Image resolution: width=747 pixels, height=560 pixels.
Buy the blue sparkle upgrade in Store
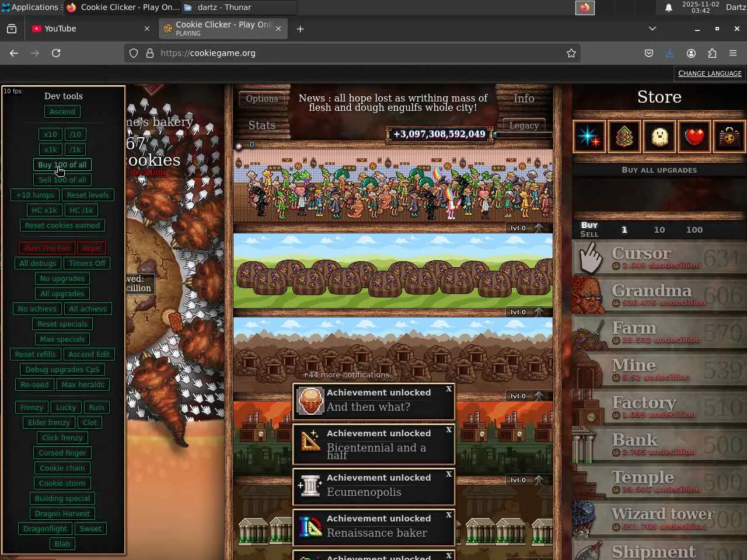point(589,136)
